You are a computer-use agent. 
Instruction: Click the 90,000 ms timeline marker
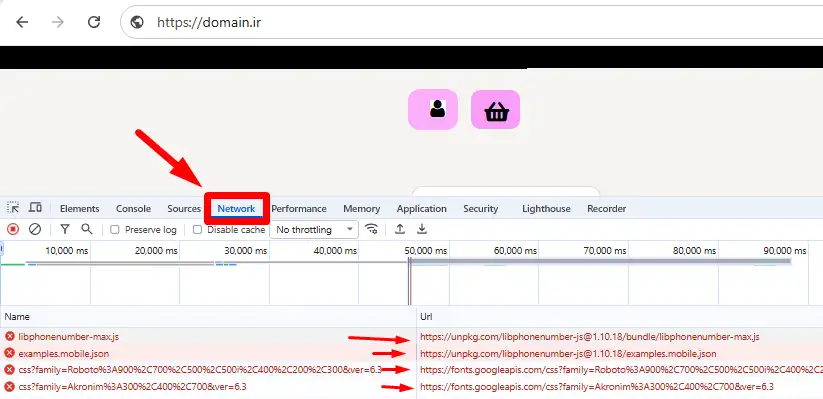785,250
